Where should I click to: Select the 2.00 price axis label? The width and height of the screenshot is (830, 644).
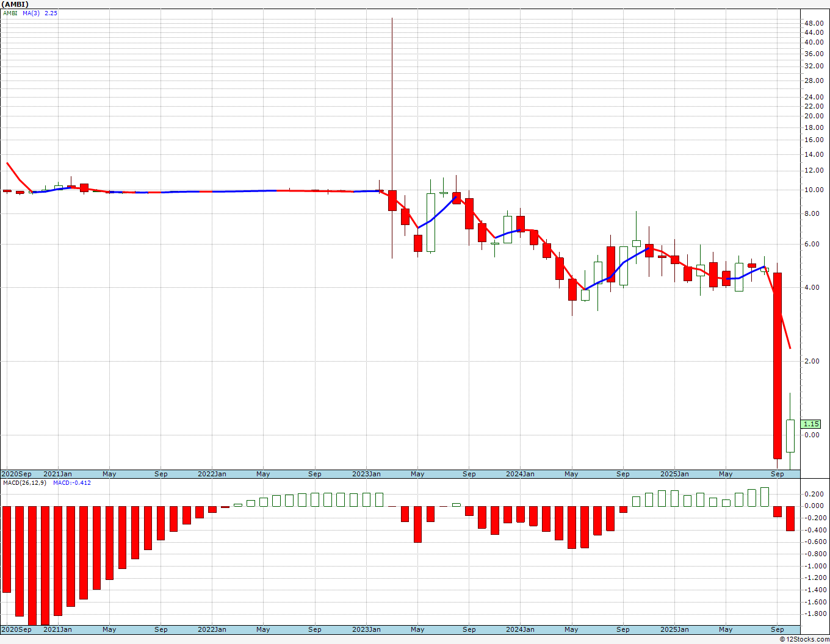coord(812,361)
